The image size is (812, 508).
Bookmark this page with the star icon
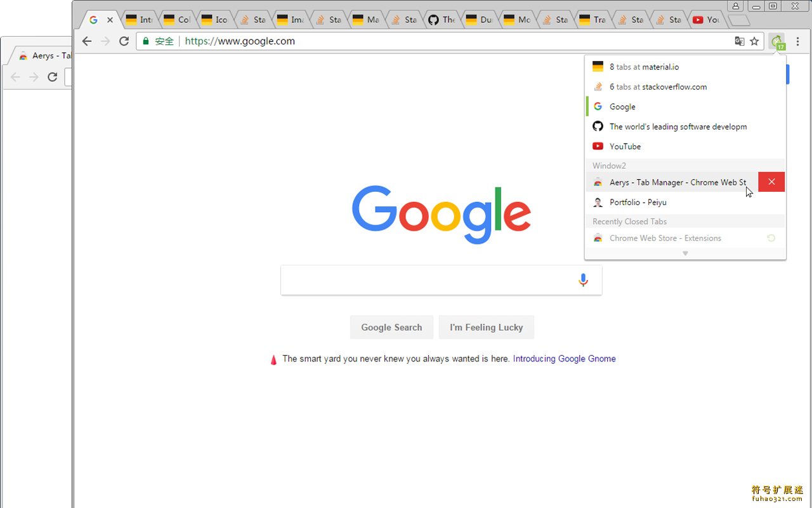754,41
